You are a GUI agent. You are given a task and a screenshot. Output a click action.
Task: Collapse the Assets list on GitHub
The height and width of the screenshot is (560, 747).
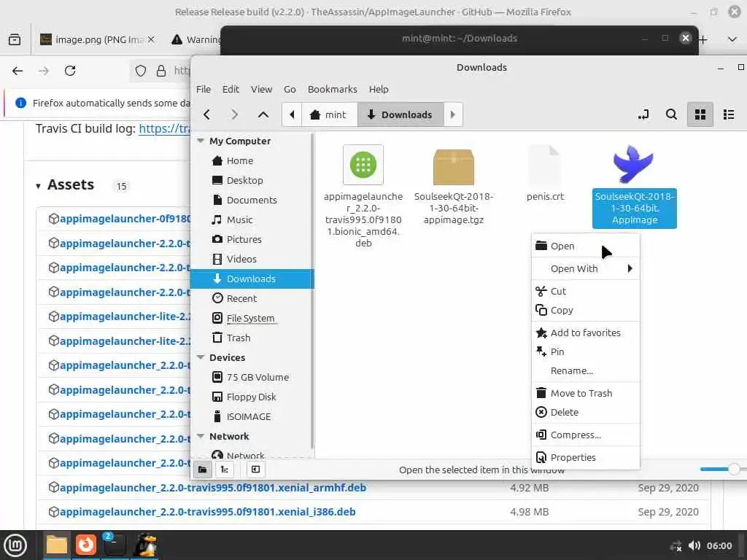(x=38, y=186)
